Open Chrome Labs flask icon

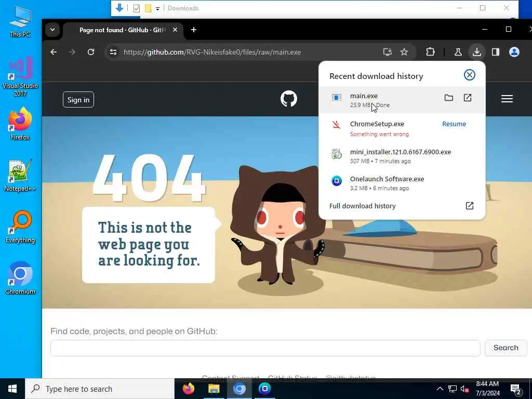(x=458, y=52)
